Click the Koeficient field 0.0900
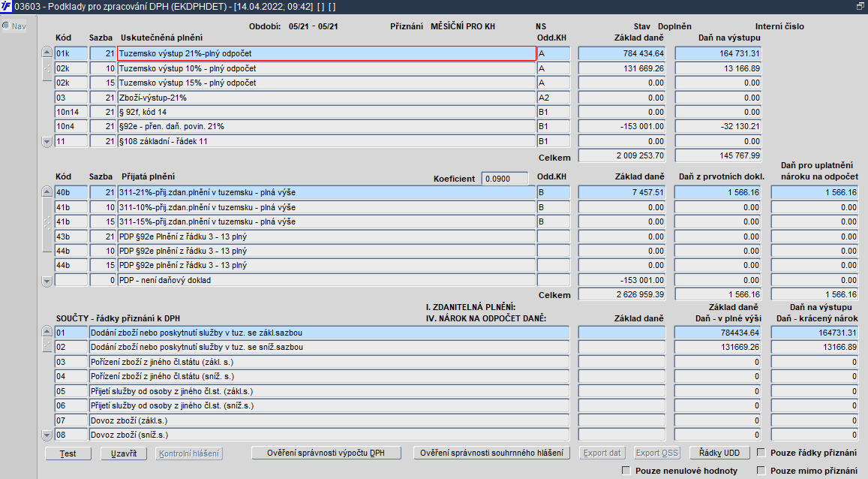The width and height of the screenshot is (868, 479). point(504,179)
